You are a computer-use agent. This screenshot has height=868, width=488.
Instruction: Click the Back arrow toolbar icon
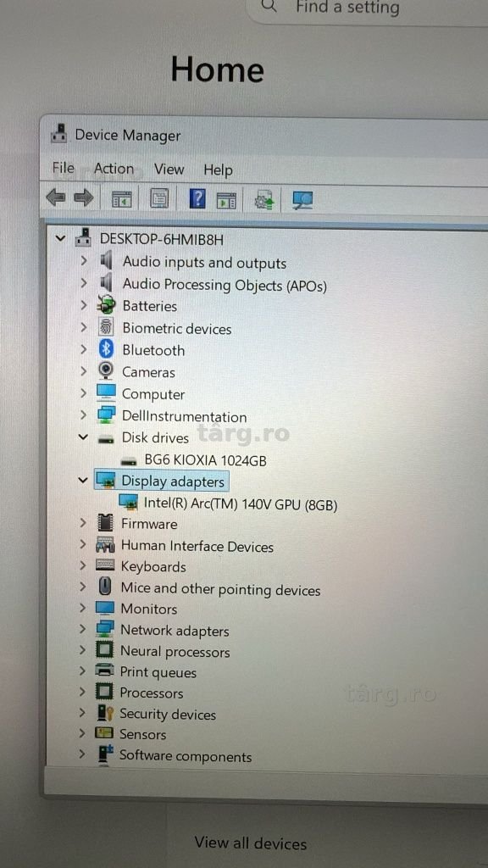(x=55, y=198)
